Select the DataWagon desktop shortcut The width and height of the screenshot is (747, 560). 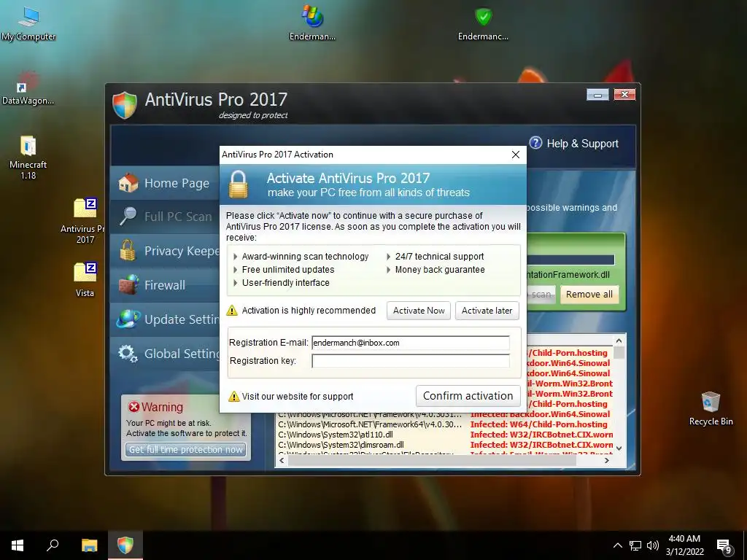[x=28, y=88]
